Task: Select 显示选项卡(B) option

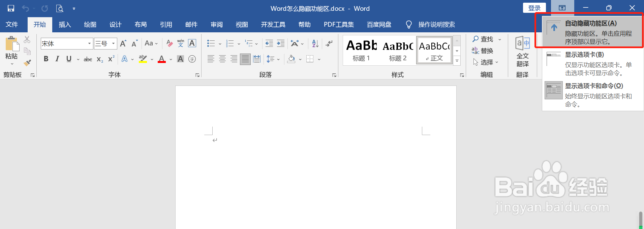Action: pos(593,63)
